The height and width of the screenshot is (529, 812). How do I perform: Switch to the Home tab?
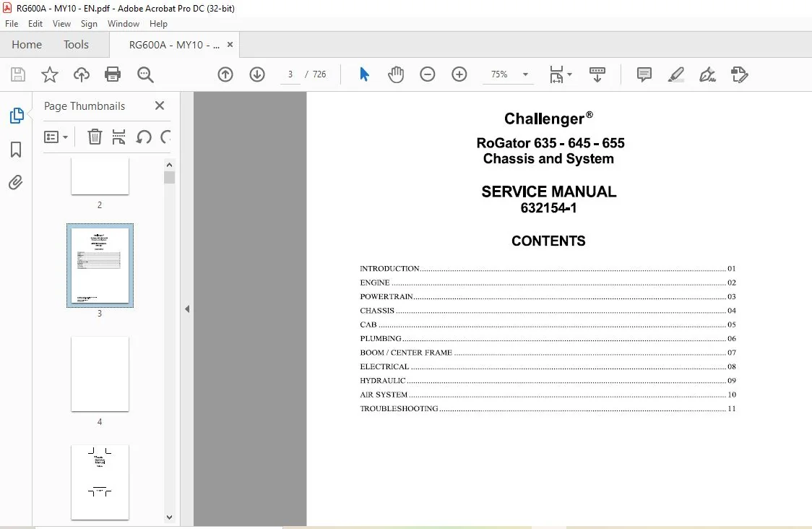coord(27,45)
